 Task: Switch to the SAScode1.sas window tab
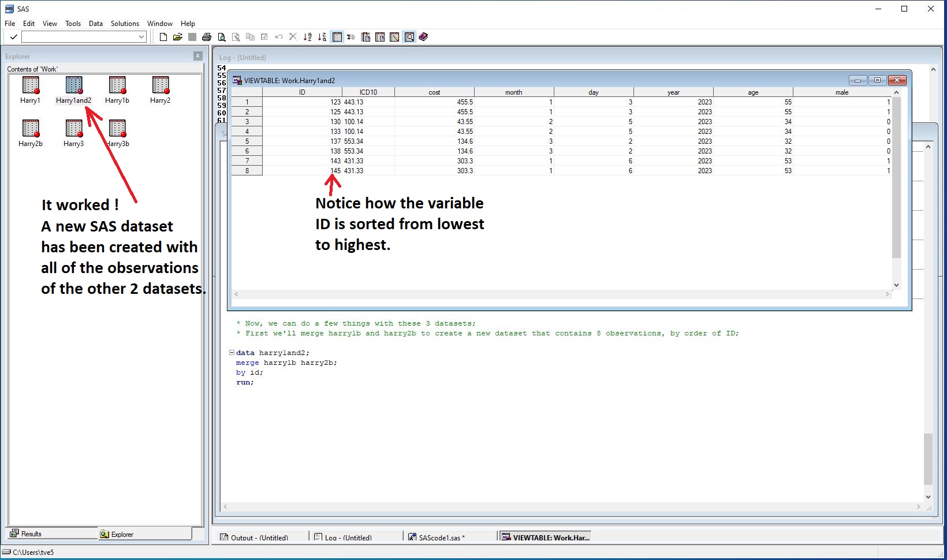pyautogui.click(x=439, y=537)
